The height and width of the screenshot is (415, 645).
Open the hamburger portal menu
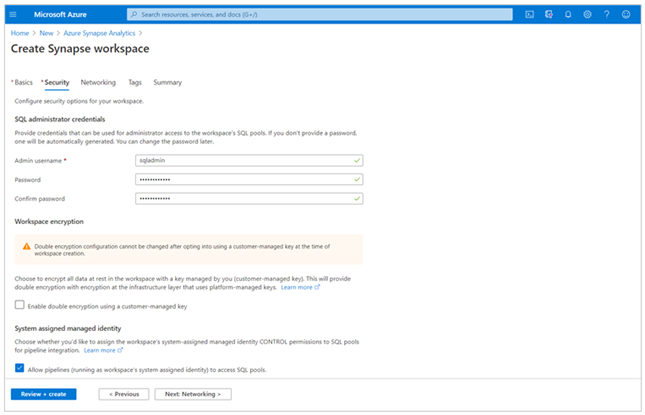click(13, 14)
